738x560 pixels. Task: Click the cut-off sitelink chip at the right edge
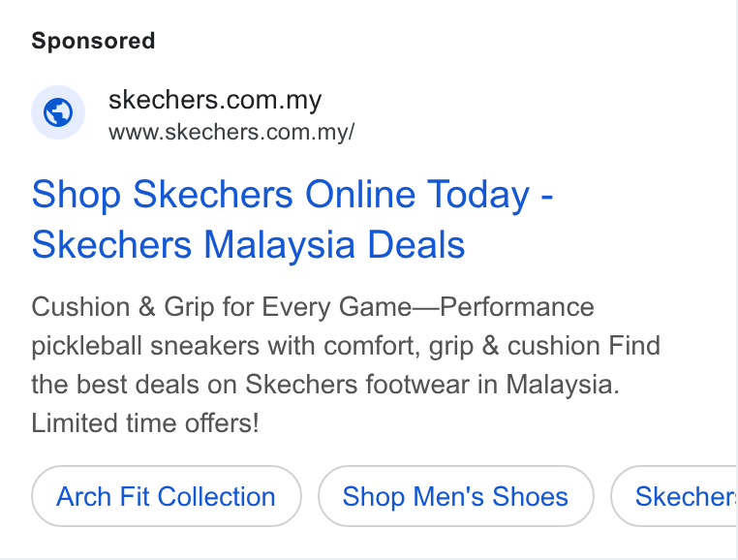click(x=674, y=496)
